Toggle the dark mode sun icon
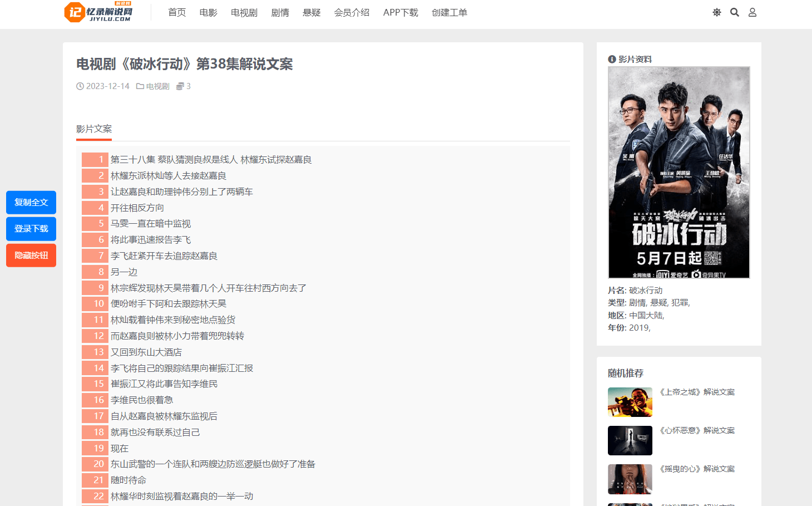 717,12
